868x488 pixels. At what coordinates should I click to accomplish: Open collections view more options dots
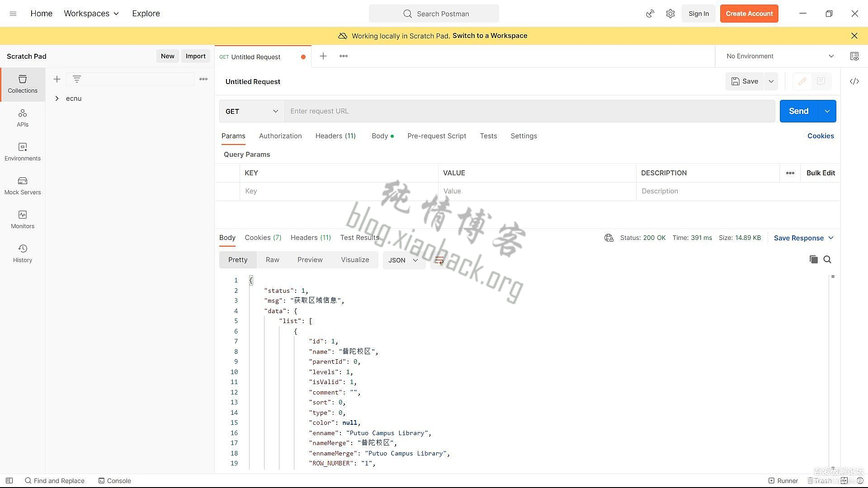203,79
